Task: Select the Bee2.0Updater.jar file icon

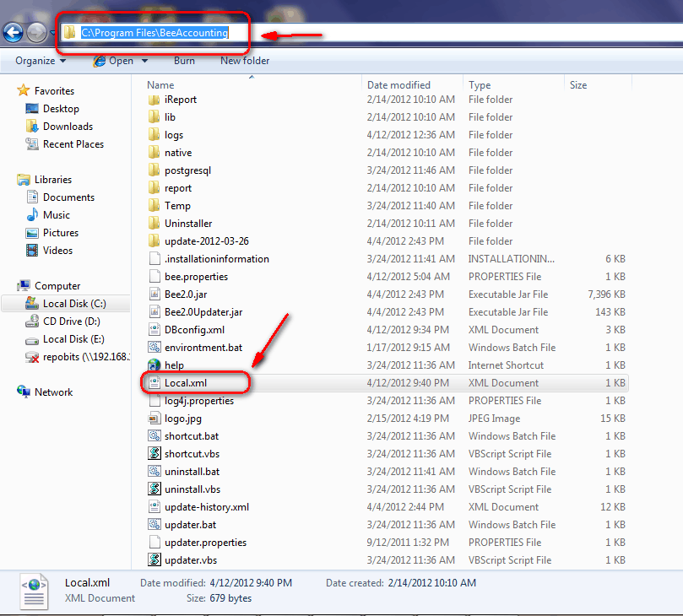Action: pos(154,312)
